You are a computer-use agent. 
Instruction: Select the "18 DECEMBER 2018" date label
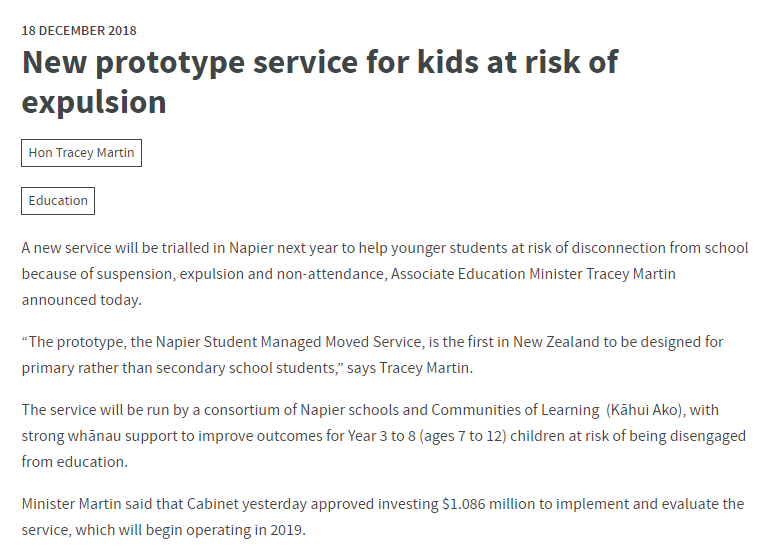point(79,31)
